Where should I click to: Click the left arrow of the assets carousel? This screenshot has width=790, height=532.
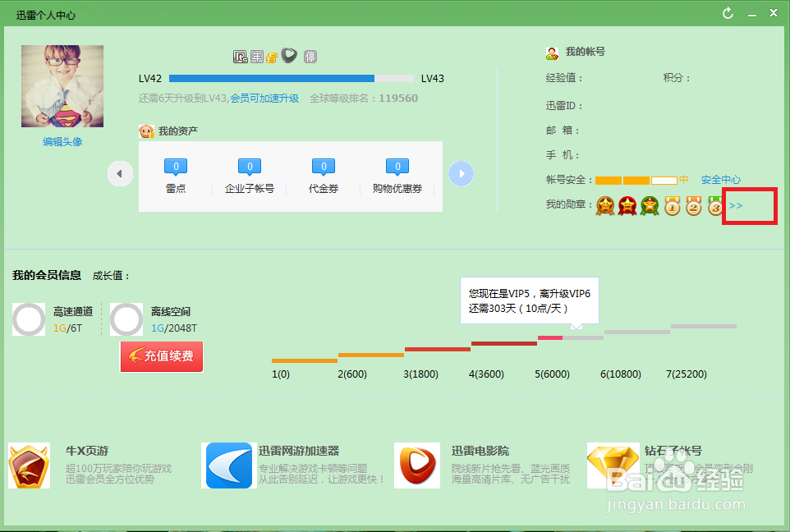tap(120, 173)
